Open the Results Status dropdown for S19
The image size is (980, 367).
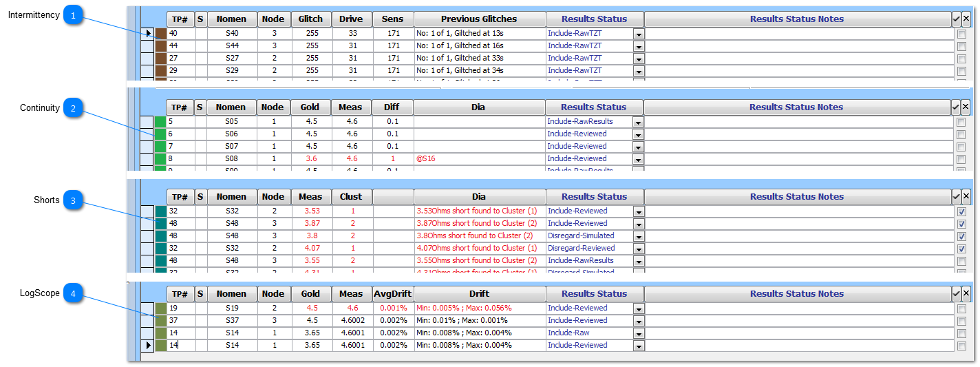(639, 308)
